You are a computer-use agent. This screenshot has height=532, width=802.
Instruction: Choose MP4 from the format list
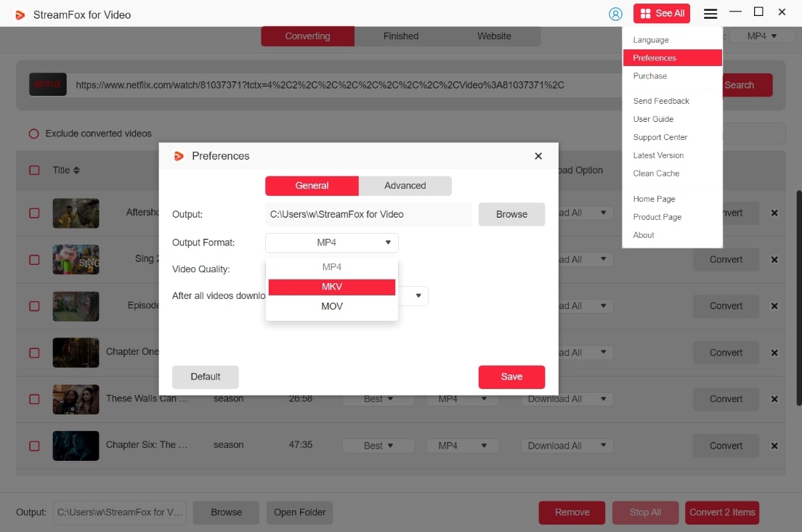(331, 267)
